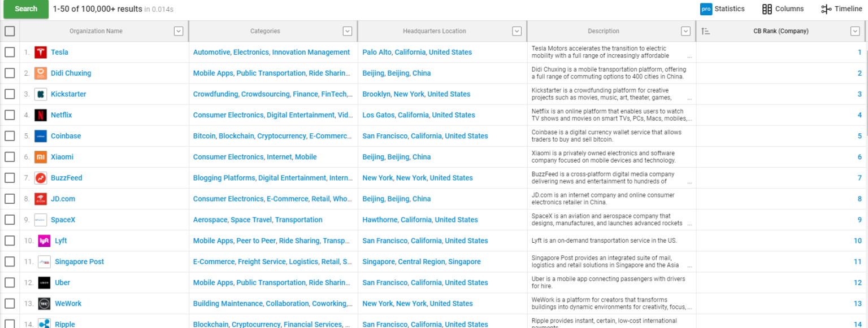Open the Statistics pro view
This screenshot has width=868, height=328.
(723, 9)
